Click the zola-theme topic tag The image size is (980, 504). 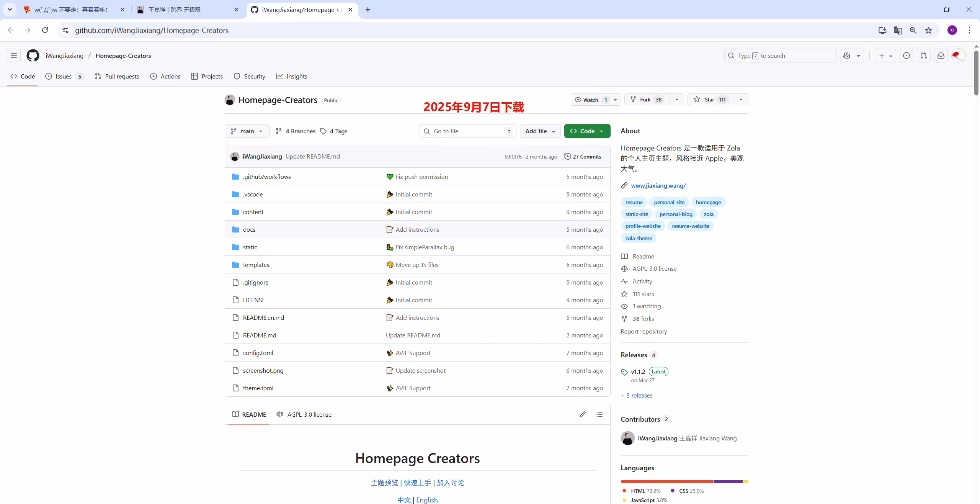click(x=639, y=238)
